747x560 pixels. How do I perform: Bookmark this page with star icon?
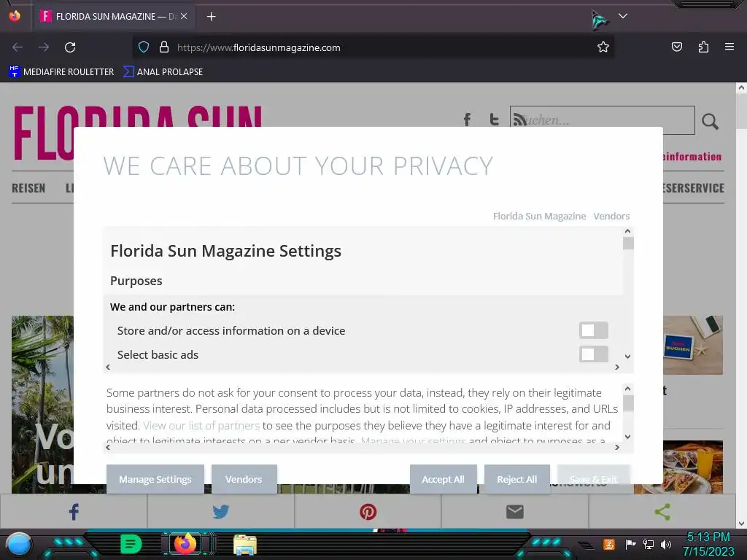(603, 47)
